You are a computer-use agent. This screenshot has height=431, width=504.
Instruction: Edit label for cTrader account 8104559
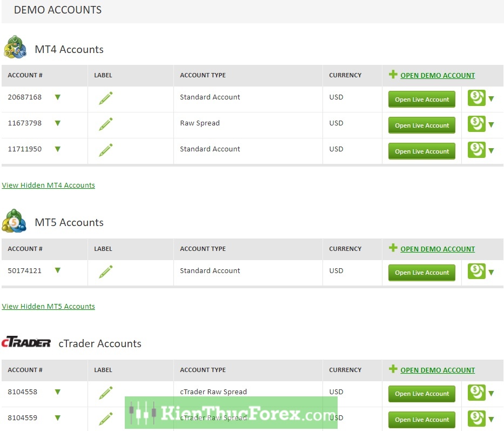[x=106, y=419]
